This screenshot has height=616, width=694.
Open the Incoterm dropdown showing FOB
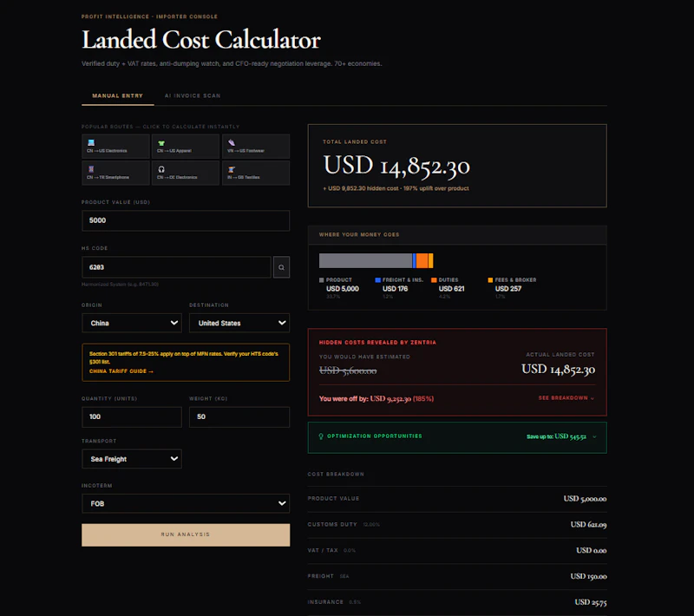186,503
